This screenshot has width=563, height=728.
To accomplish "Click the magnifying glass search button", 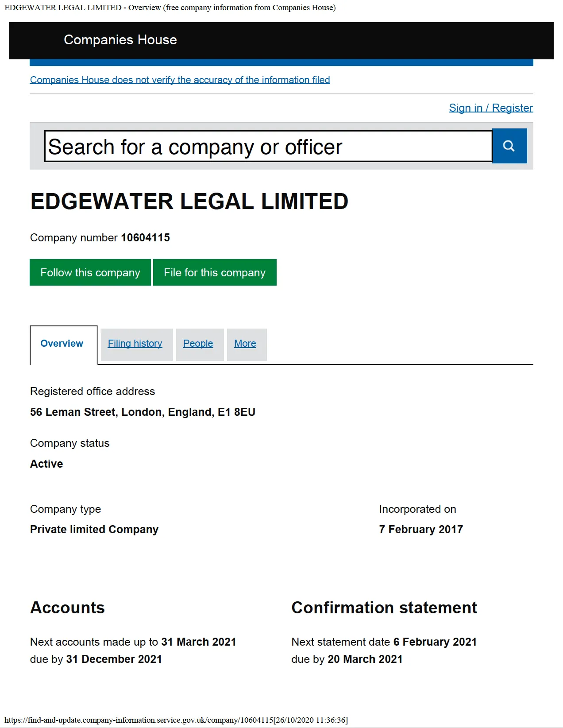I will [x=509, y=146].
